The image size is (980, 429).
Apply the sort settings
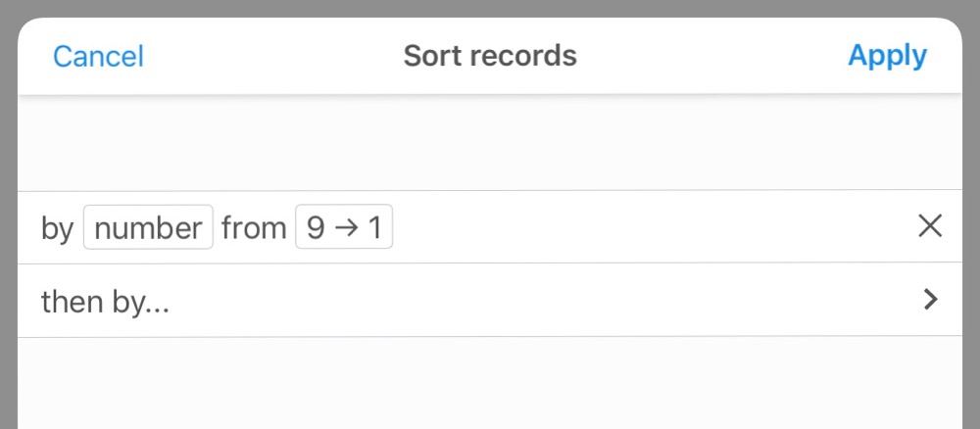[x=887, y=56]
